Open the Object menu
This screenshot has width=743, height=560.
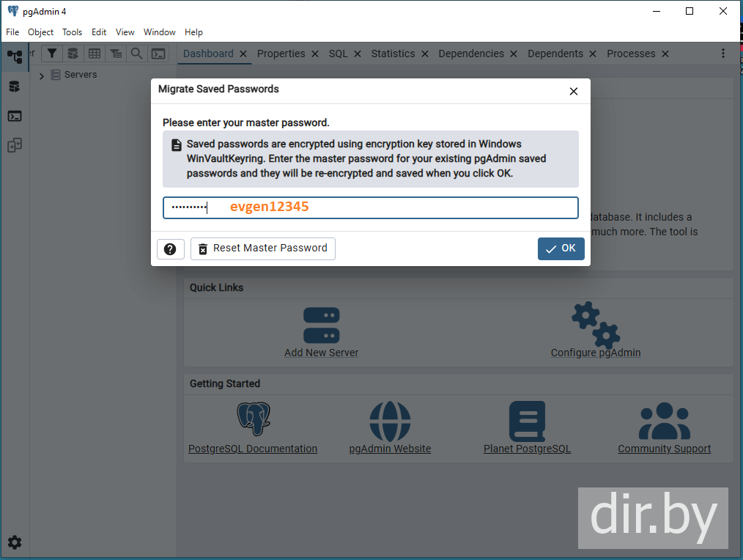(x=40, y=32)
